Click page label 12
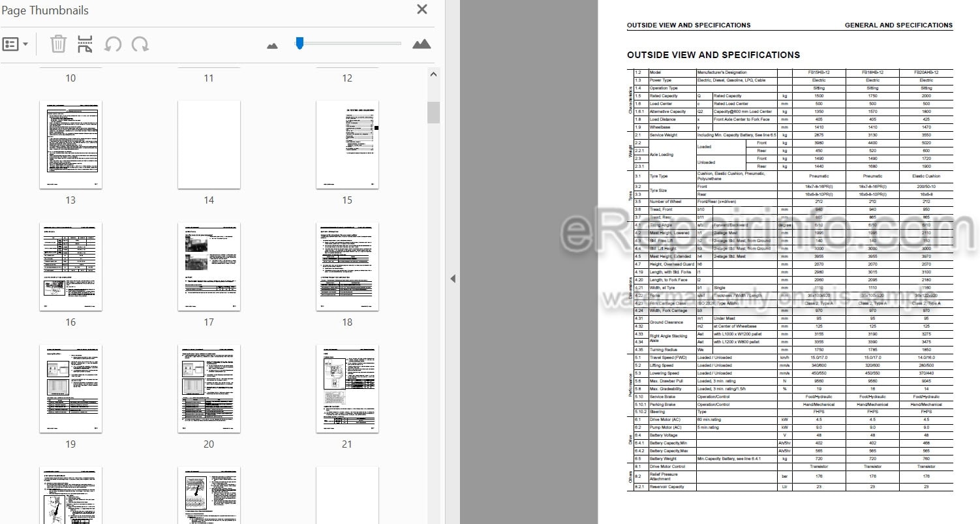The height and width of the screenshot is (524, 980). 347,78
